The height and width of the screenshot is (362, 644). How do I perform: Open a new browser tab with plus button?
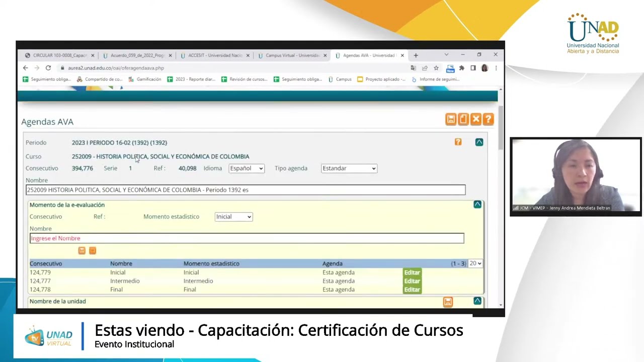(416, 55)
